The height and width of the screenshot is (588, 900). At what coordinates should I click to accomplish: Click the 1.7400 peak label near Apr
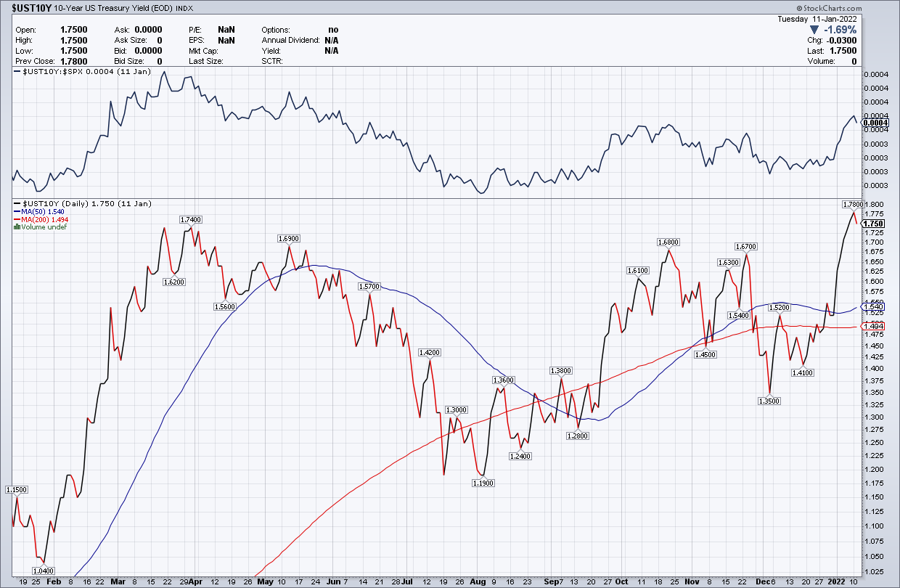191,219
